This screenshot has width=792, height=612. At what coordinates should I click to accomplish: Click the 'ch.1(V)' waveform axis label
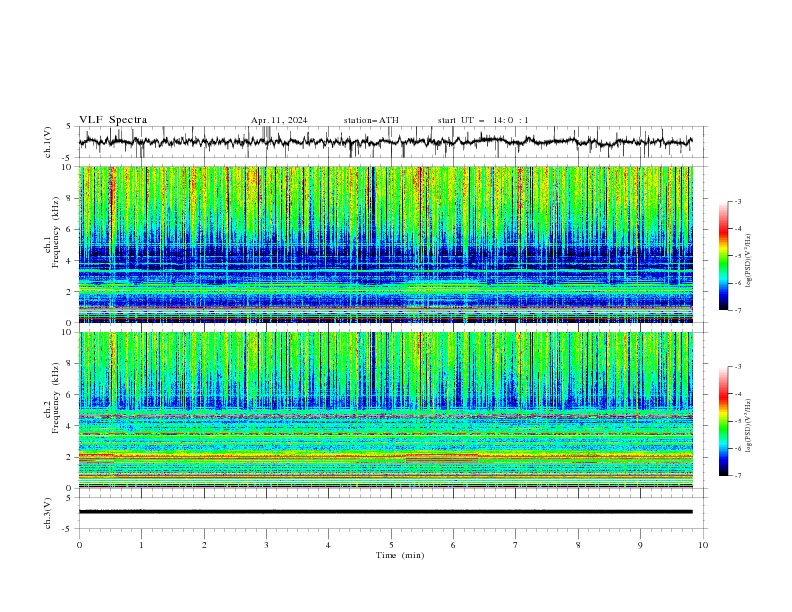(x=48, y=142)
